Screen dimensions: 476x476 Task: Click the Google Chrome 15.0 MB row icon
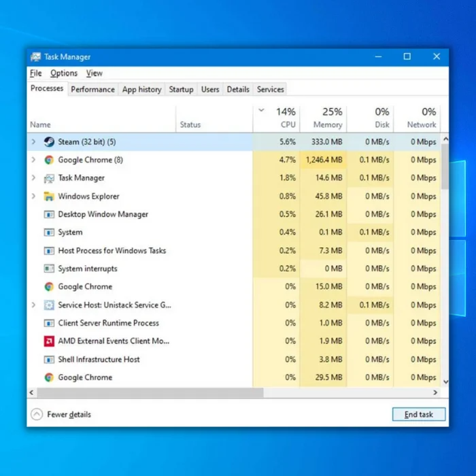point(49,286)
